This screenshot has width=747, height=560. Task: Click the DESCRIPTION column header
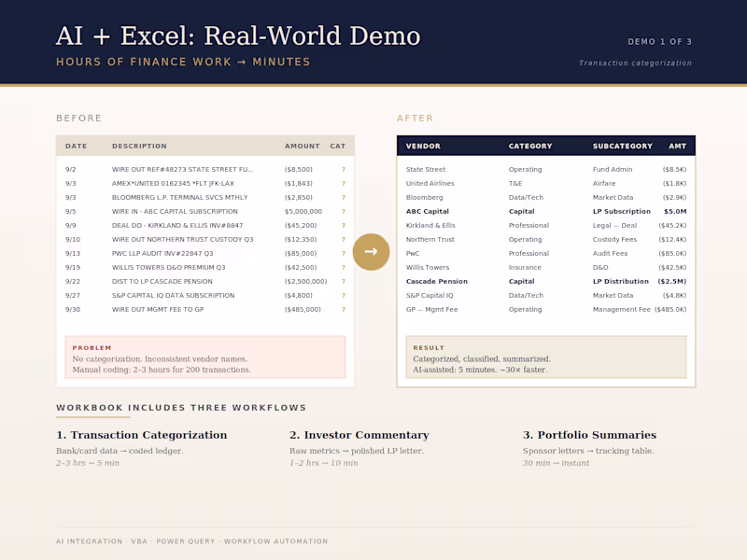click(x=139, y=147)
